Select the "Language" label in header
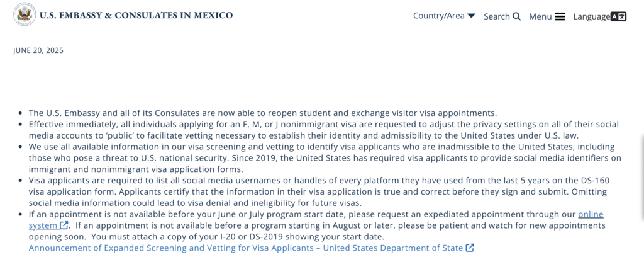644x262 pixels. pyautogui.click(x=591, y=16)
